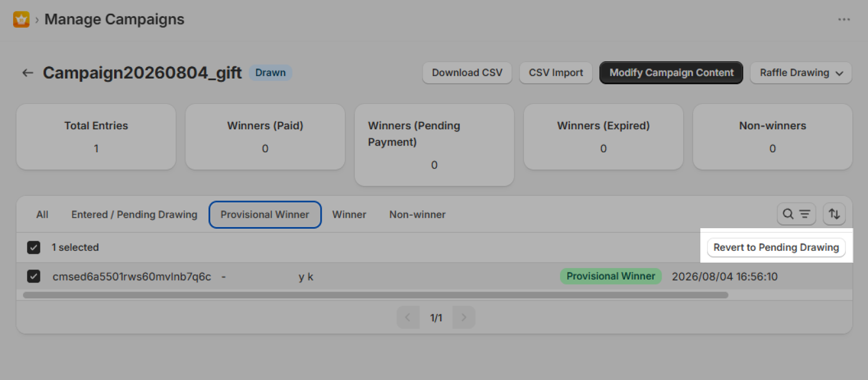The width and height of the screenshot is (868, 380).
Task: Uncheck the cmsed6a5501rws60mvlnb7q6c row checkbox
Action: coord(34,276)
